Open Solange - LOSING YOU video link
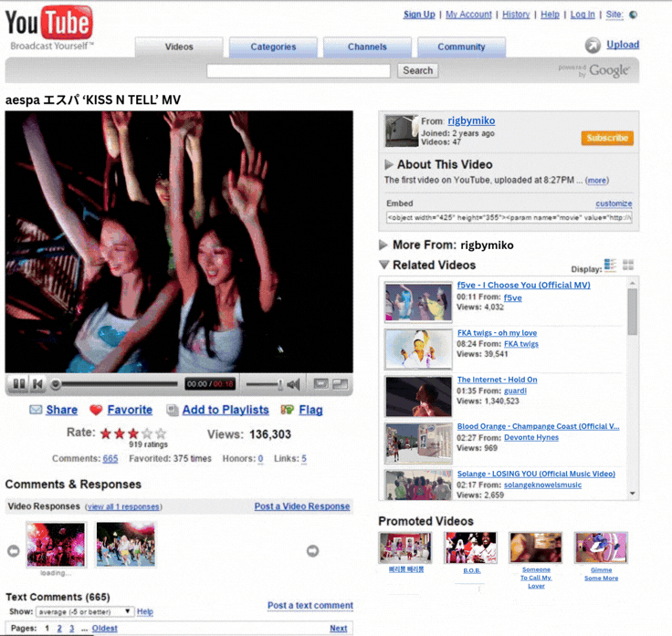 tap(536, 474)
